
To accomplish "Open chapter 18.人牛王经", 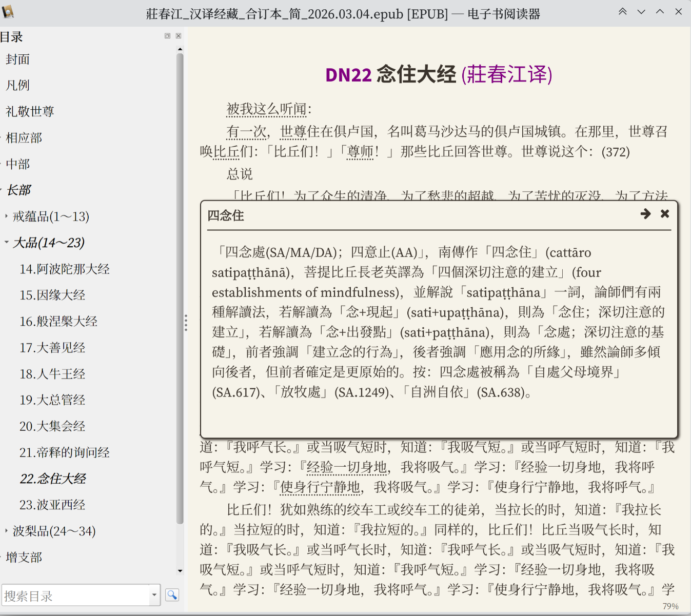I will click(x=52, y=374).
